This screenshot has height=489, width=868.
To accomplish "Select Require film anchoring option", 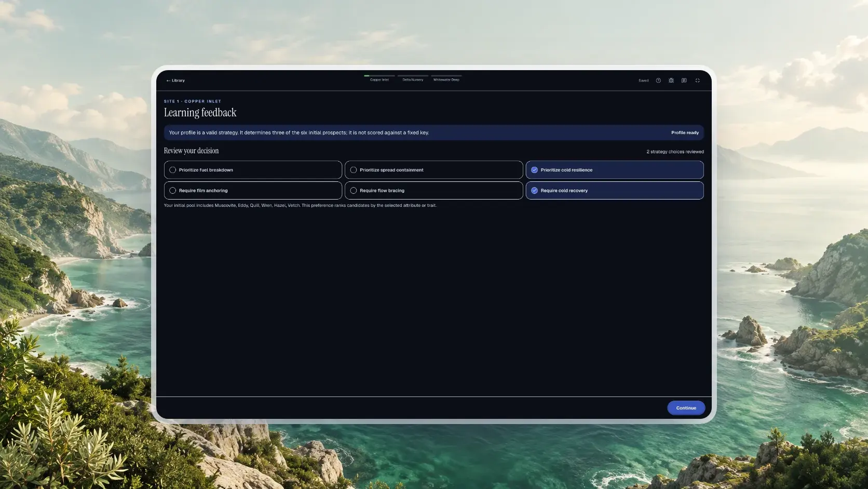I will pyautogui.click(x=253, y=191).
